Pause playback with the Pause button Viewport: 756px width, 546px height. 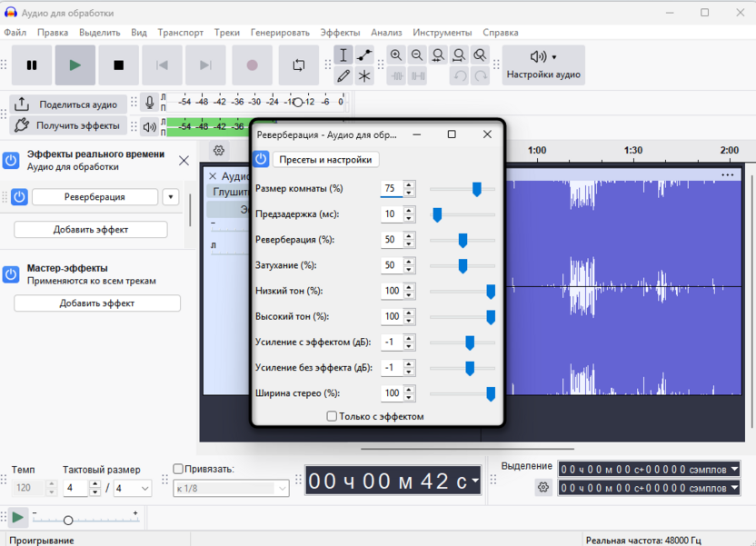(32, 65)
